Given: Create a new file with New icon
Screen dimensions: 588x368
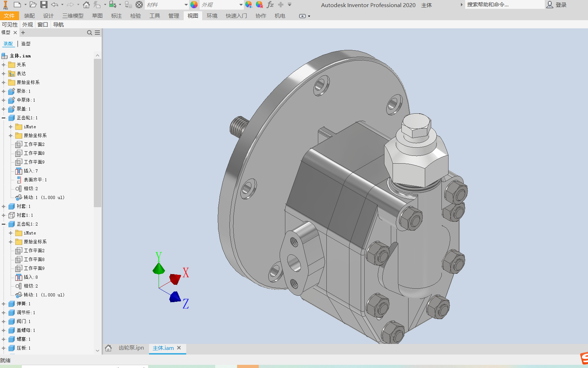Looking at the screenshot, I should [17, 5].
